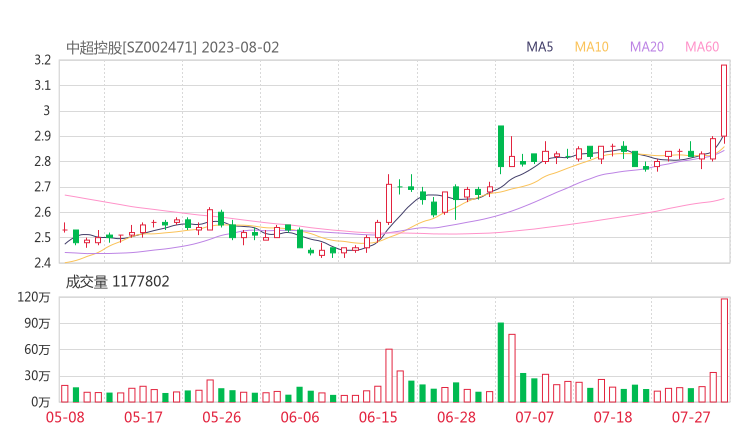Click the 05-26 date axis label
The image size is (740, 440).
[x=222, y=417]
